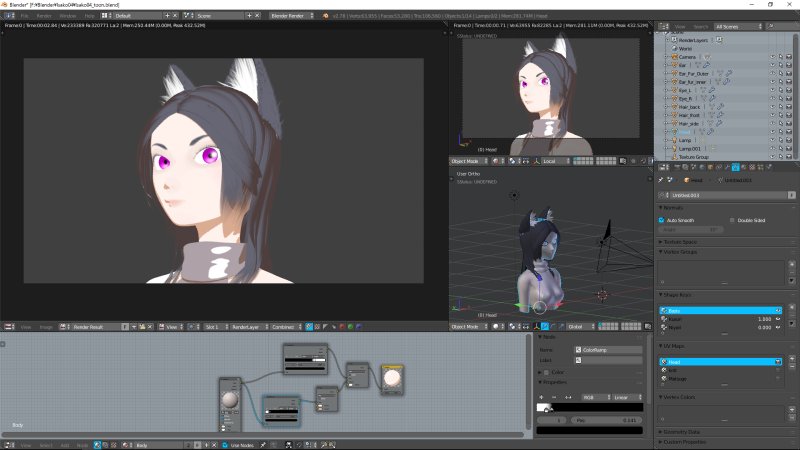Viewport: 800px width, 450px height.
Task: Add a new vertex group with plus button
Action: [x=792, y=264]
